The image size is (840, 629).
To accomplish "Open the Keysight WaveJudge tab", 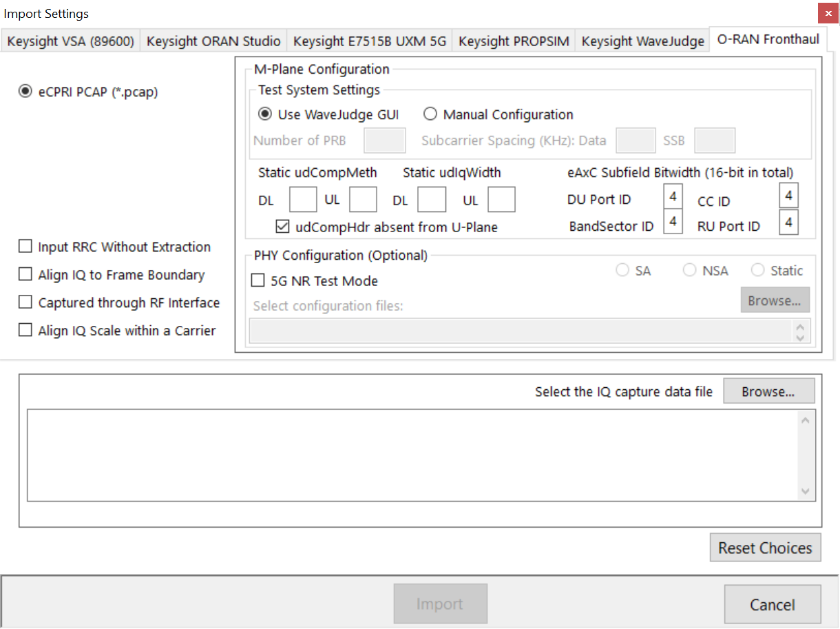I will tap(642, 41).
